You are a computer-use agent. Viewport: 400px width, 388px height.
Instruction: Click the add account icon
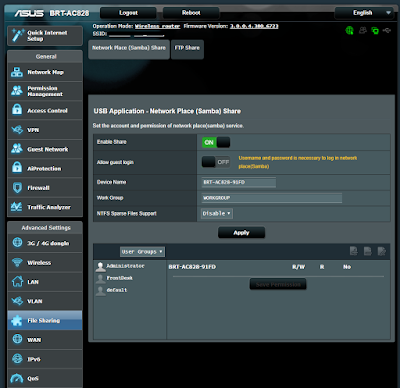(354, 251)
